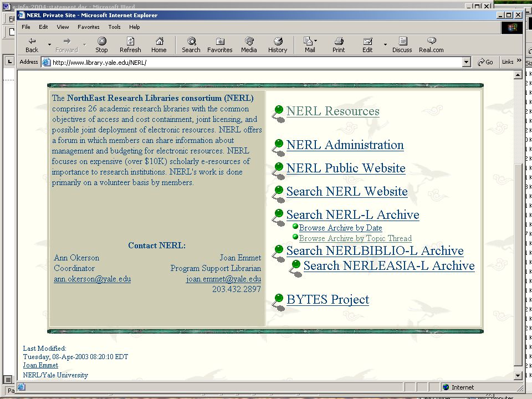Click the Joan Emmet link under Last Modified
This screenshot has height=399, width=532.
pyautogui.click(x=40, y=365)
